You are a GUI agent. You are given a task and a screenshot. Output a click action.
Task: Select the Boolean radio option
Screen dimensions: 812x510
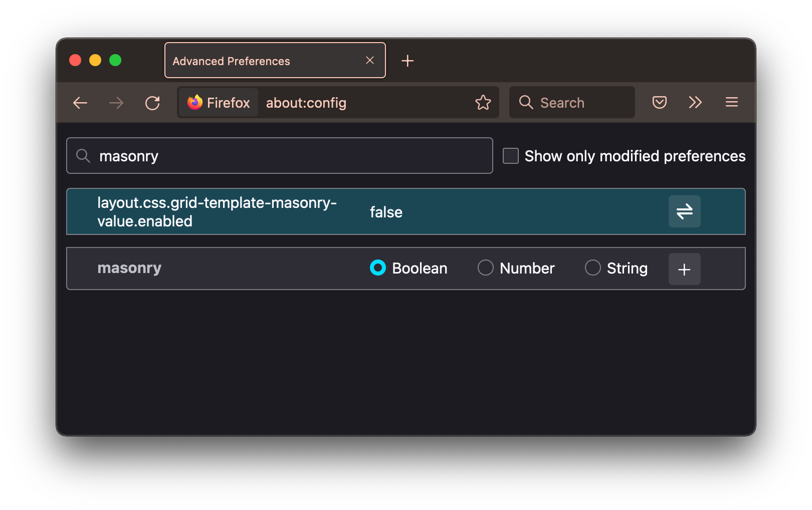378,268
